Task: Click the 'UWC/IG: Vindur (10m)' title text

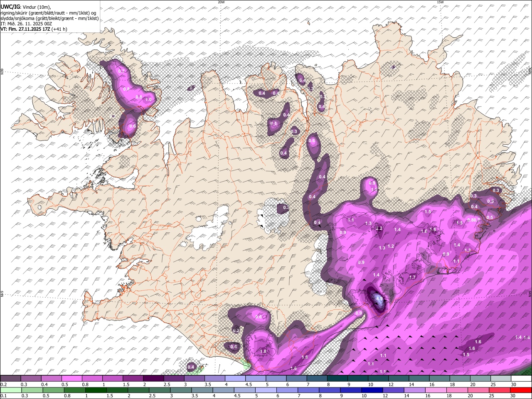Action: 25,7
